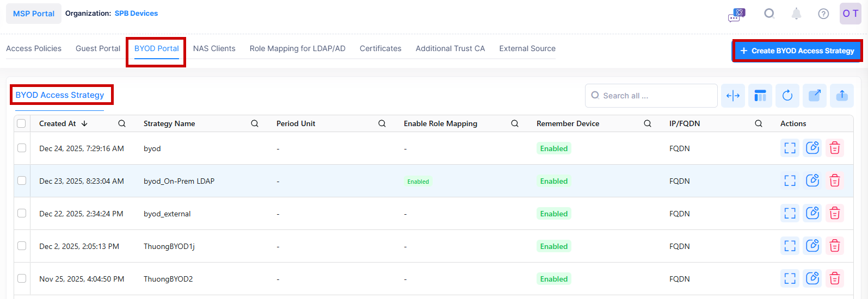868x299 pixels.
Task: Switch to Access Policies tab
Action: [34, 48]
